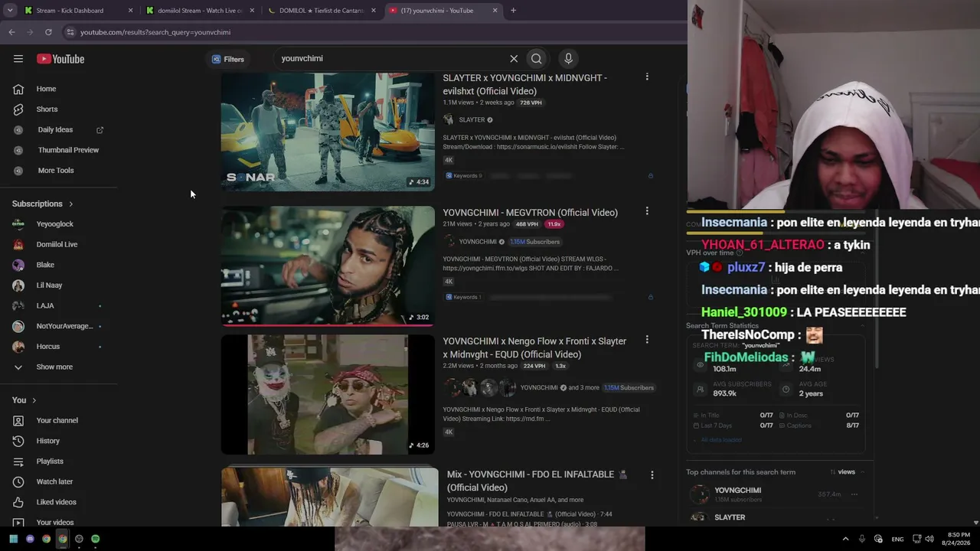This screenshot has height=551, width=980.
Task: Click the SLAYTER channel avatar under the evilshxt video
Action: tap(449, 120)
